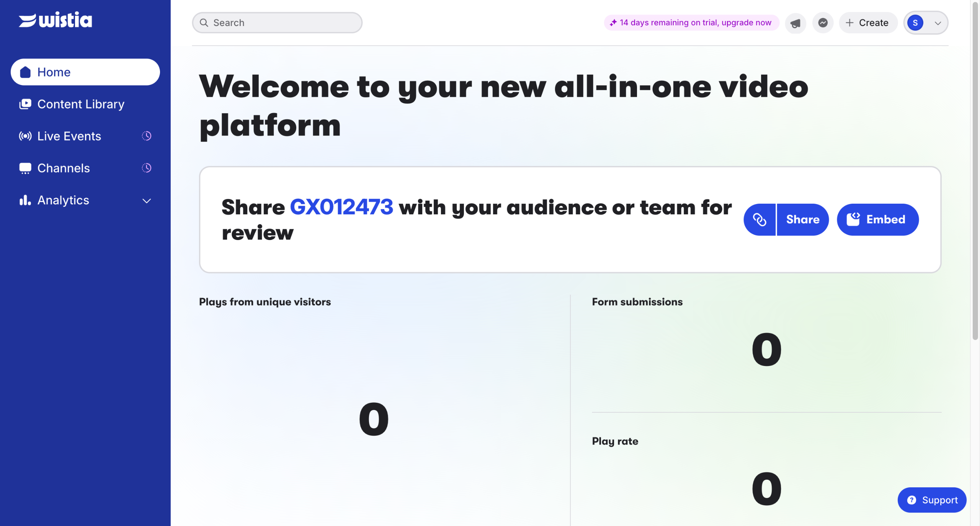Open the Create menu
This screenshot has height=526, width=980.
click(x=867, y=23)
